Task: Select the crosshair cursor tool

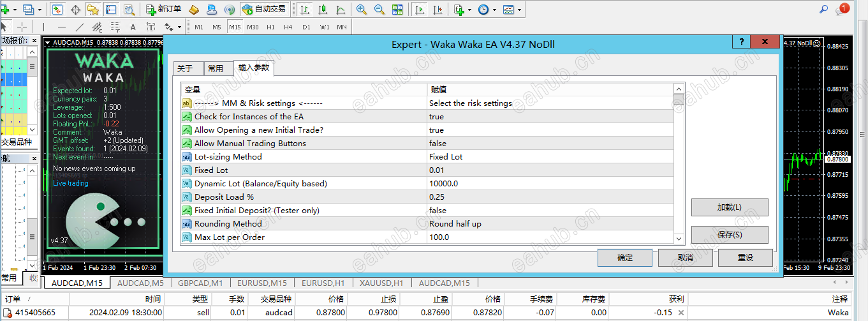Action: pos(22,27)
